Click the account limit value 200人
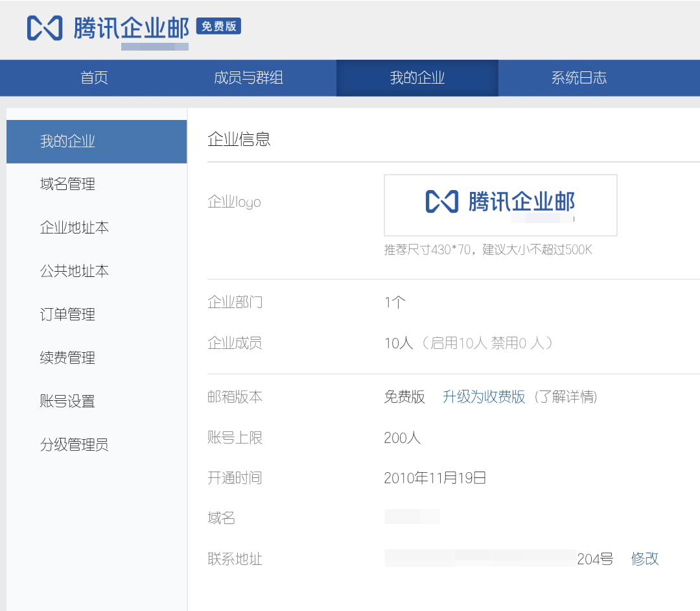Screen dimensions: 700x611 pyautogui.click(x=402, y=438)
